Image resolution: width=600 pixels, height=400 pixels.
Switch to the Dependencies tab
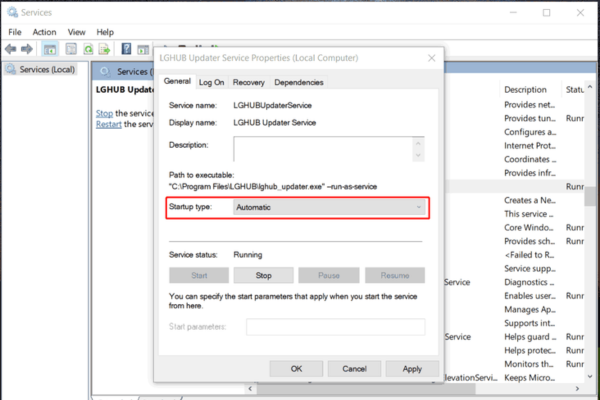tap(298, 82)
